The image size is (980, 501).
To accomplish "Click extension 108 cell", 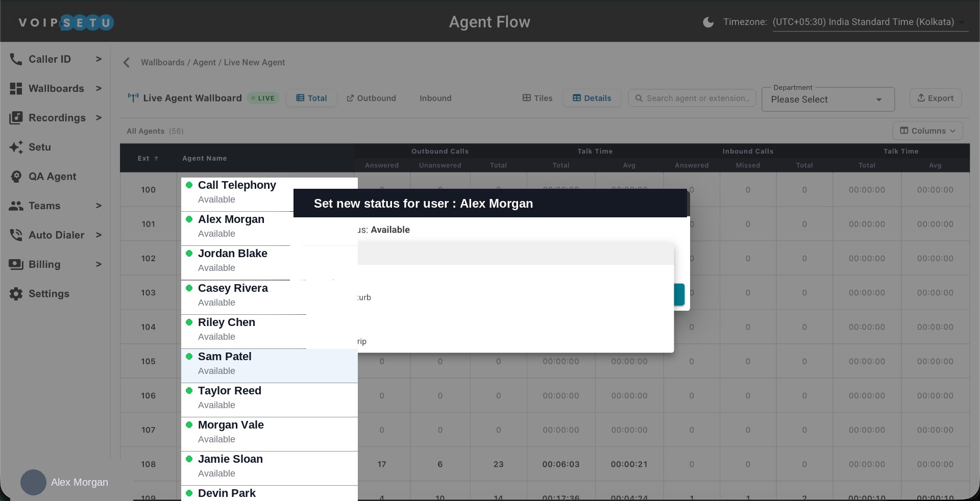I will [x=148, y=464].
